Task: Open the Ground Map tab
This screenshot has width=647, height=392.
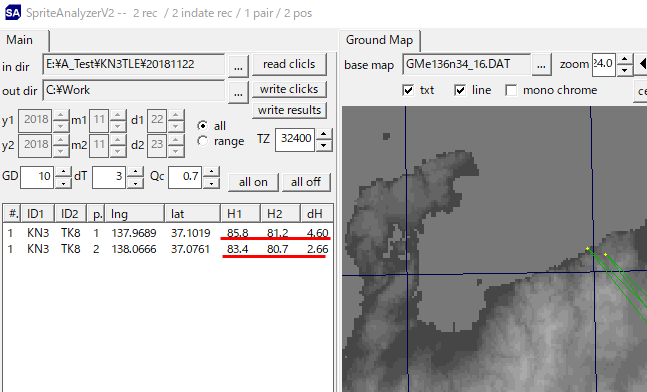Action: [x=379, y=40]
